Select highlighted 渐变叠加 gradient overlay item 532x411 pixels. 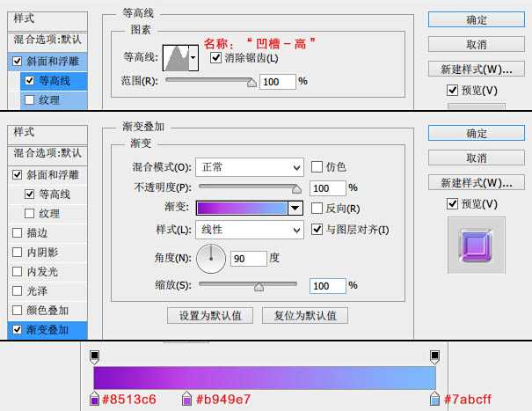(x=47, y=330)
